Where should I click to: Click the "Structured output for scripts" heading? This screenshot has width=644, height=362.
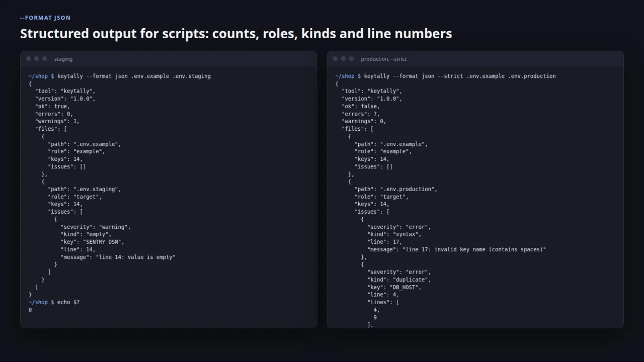(x=236, y=34)
